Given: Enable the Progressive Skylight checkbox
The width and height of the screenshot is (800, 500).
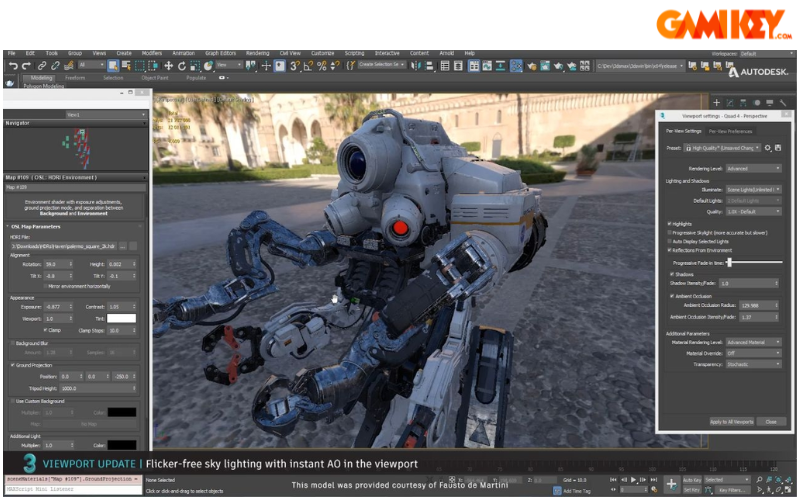Looking at the screenshot, I should pos(670,233).
